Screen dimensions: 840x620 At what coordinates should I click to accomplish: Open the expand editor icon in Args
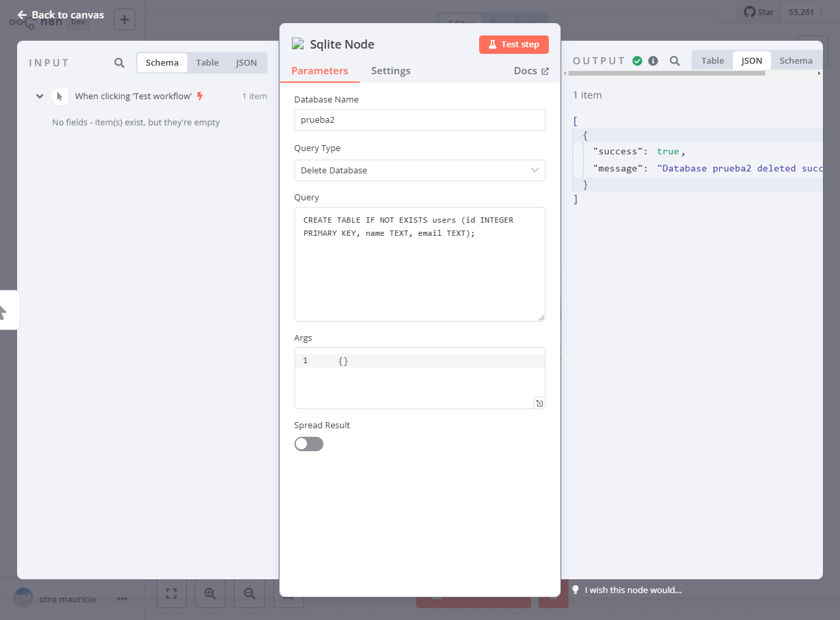(539, 403)
